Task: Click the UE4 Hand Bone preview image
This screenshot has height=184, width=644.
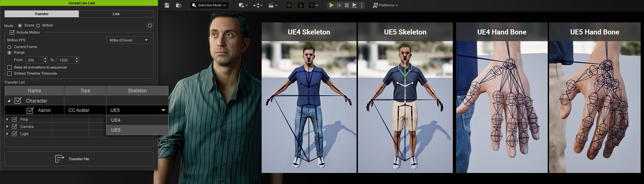Action: click(x=502, y=107)
